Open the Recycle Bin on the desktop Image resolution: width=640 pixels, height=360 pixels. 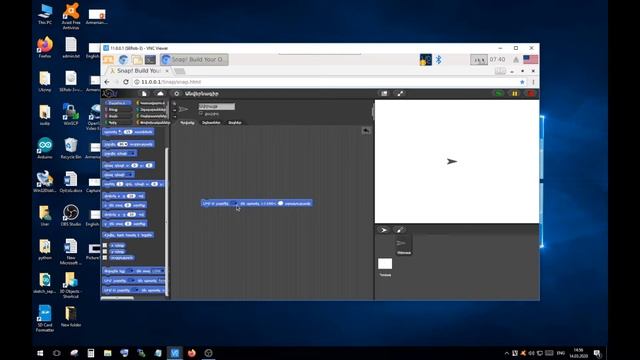click(71, 148)
